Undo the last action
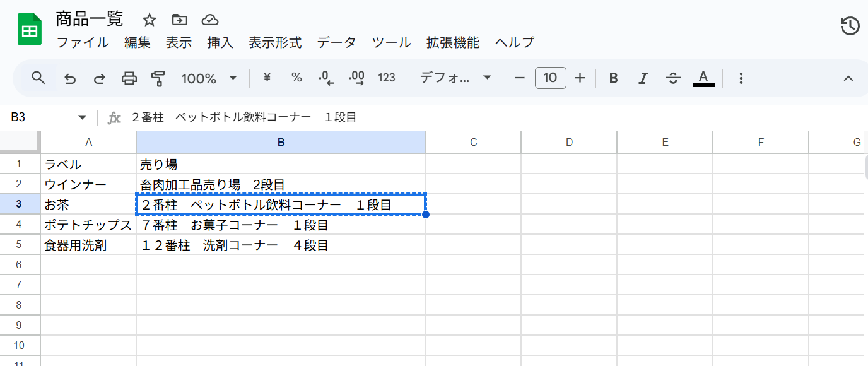 (x=70, y=78)
